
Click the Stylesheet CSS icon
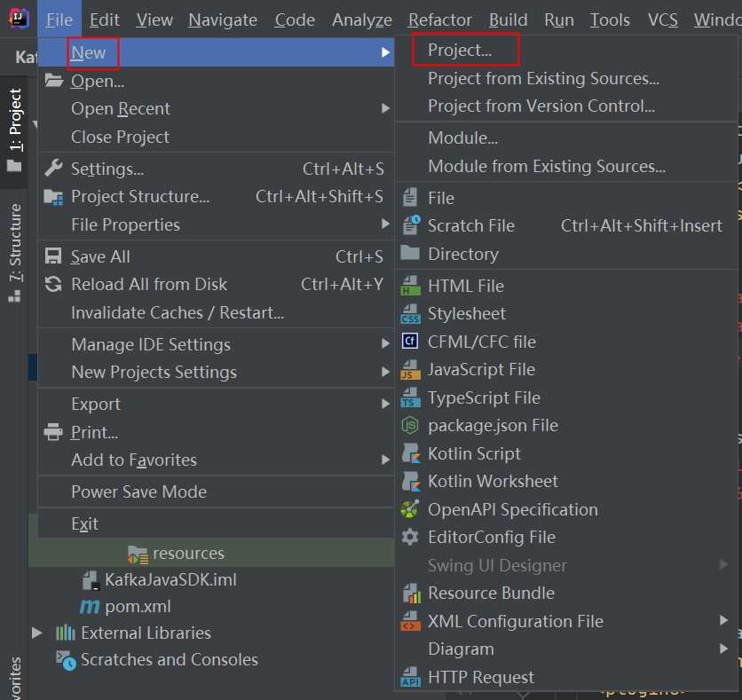[410, 313]
